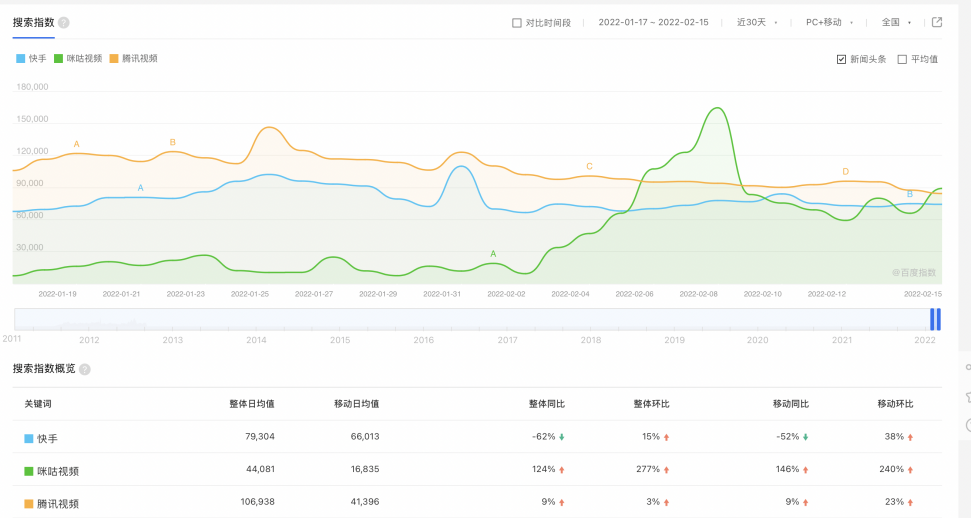Viewport: 971px width, 518px height.
Task: Click the 2022-01-17 ~ 2022-02-15 date range
Action: 654,22
